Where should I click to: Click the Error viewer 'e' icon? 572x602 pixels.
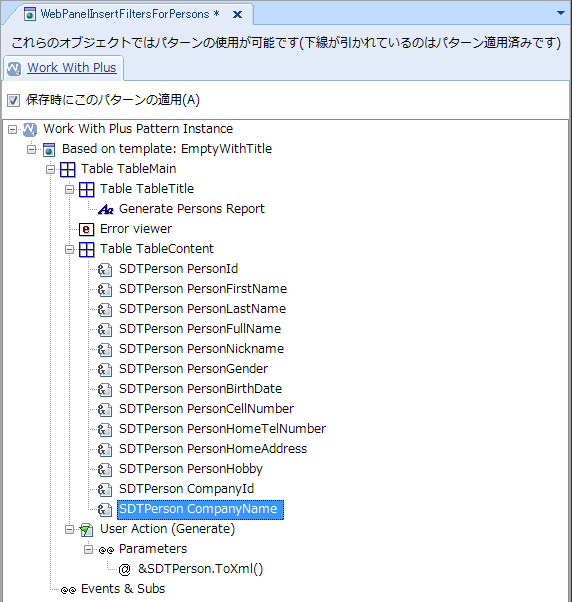[86, 229]
